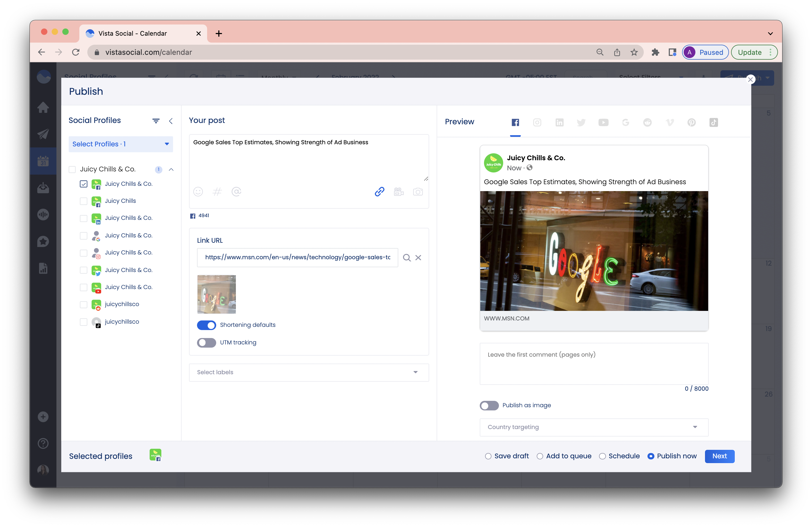
Task: Check the TikTok juicychillsco profile
Action: pyautogui.click(x=84, y=322)
